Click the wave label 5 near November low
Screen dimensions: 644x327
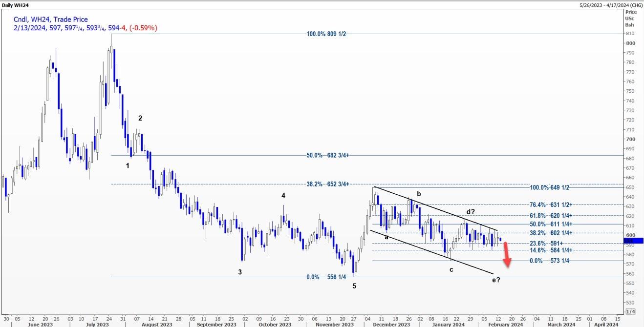coord(354,286)
